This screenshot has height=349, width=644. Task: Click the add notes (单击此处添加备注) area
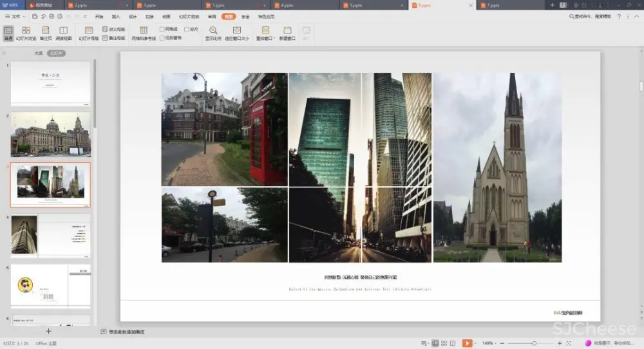(x=126, y=332)
